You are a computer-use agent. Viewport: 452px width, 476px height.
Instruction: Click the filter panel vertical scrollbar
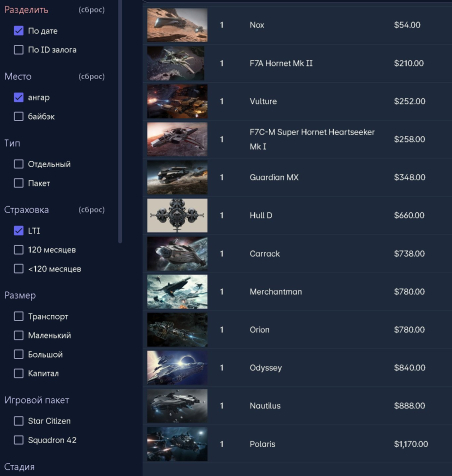120,121
